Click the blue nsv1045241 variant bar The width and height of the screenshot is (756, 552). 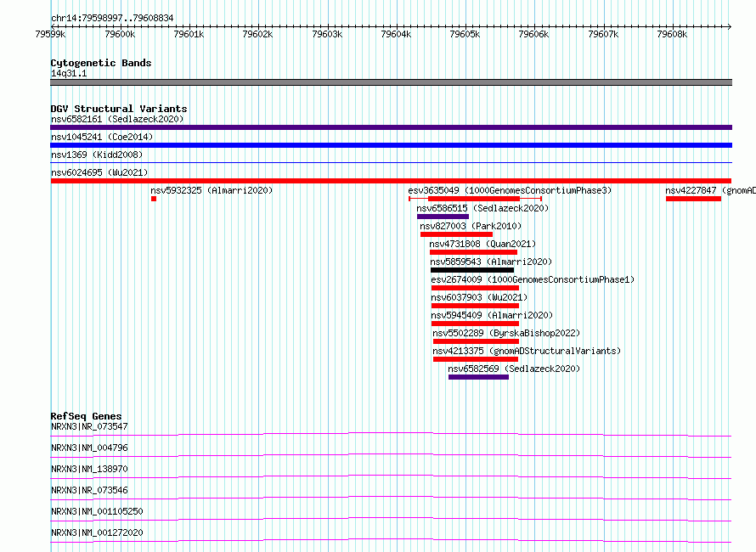pyautogui.click(x=391, y=145)
